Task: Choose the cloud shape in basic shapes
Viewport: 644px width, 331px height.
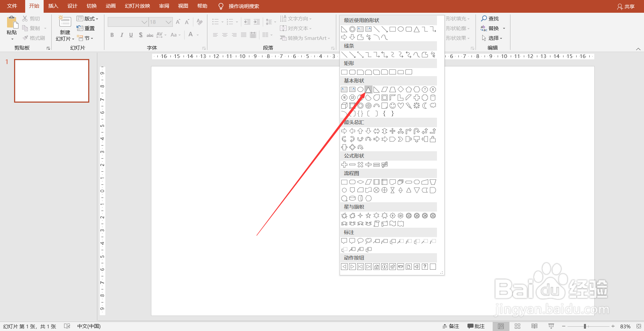Action: [433, 106]
